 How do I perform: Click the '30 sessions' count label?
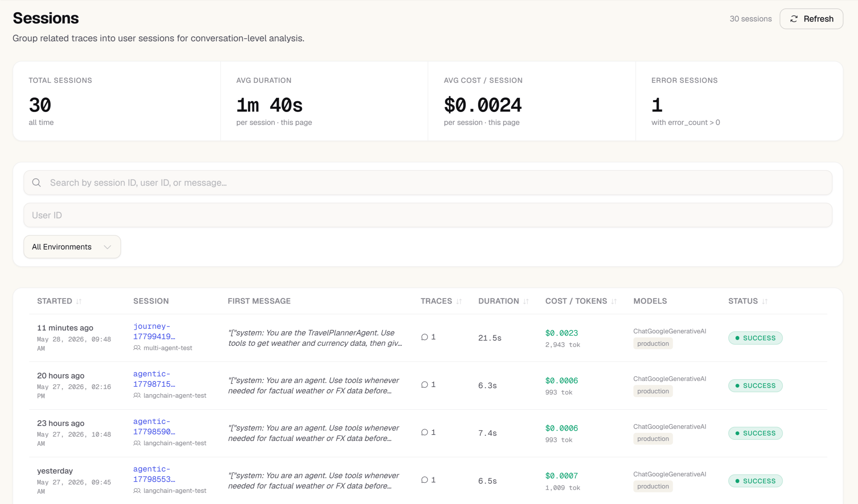click(x=750, y=19)
